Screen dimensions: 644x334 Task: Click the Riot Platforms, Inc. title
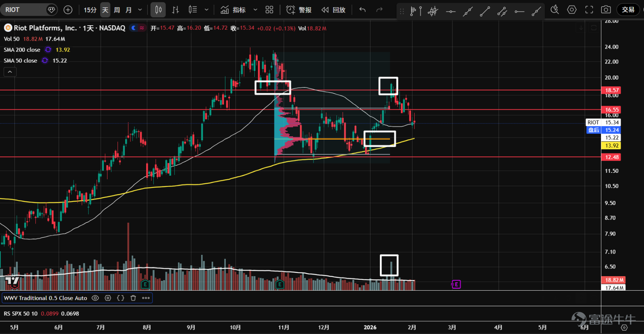(x=45, y=28)
